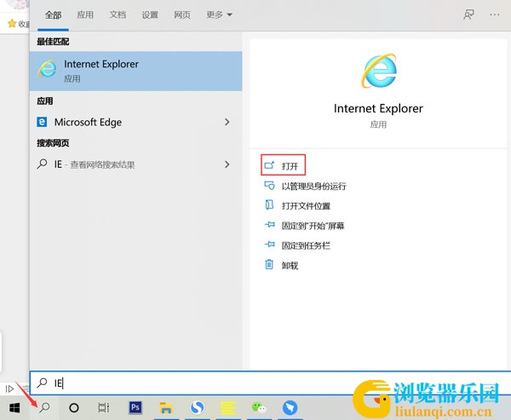Switch to the 设置 tab
This screenshot has height=420, width=511.
150,14
